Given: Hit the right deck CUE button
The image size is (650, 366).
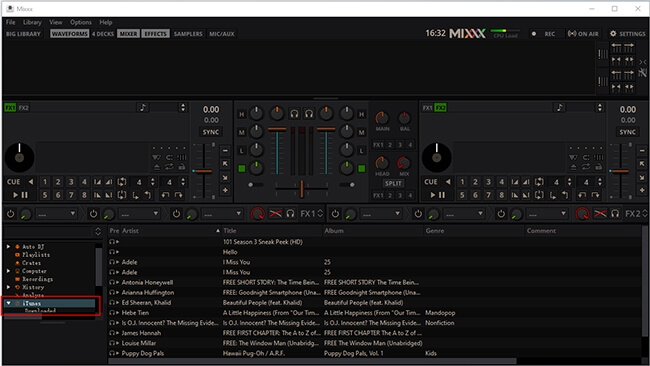Looking at the screenshot, I should click(x=431, y=182).
